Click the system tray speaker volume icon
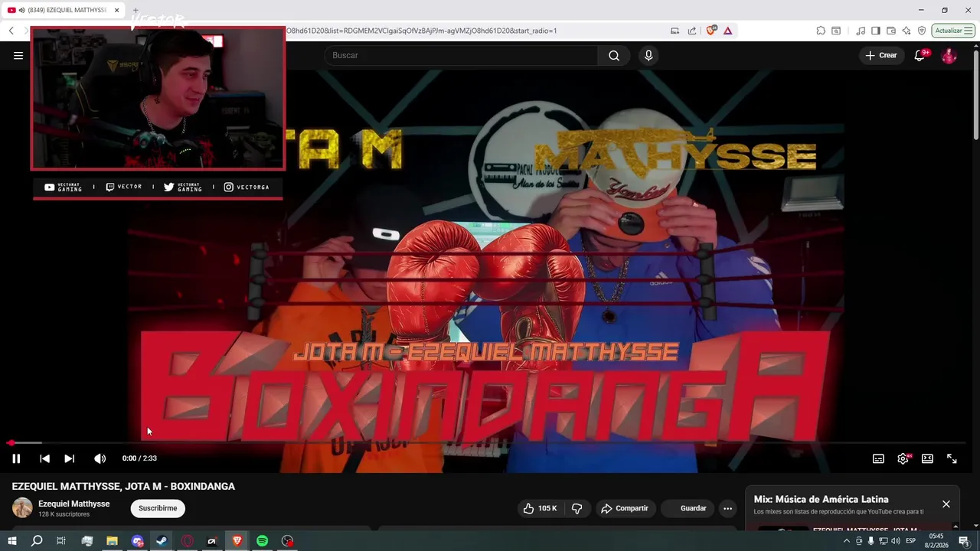Screen dimensions: 980x551 click(895, 541)
